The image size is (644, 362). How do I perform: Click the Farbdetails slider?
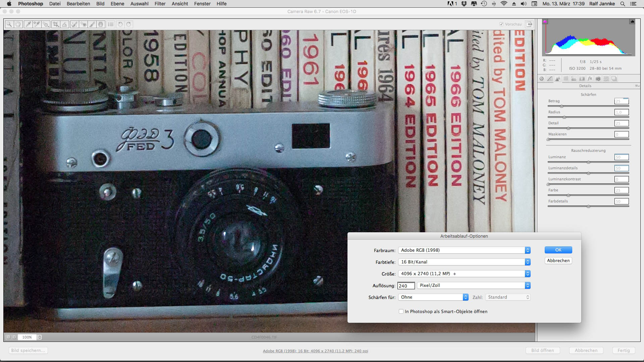point(588,206)
